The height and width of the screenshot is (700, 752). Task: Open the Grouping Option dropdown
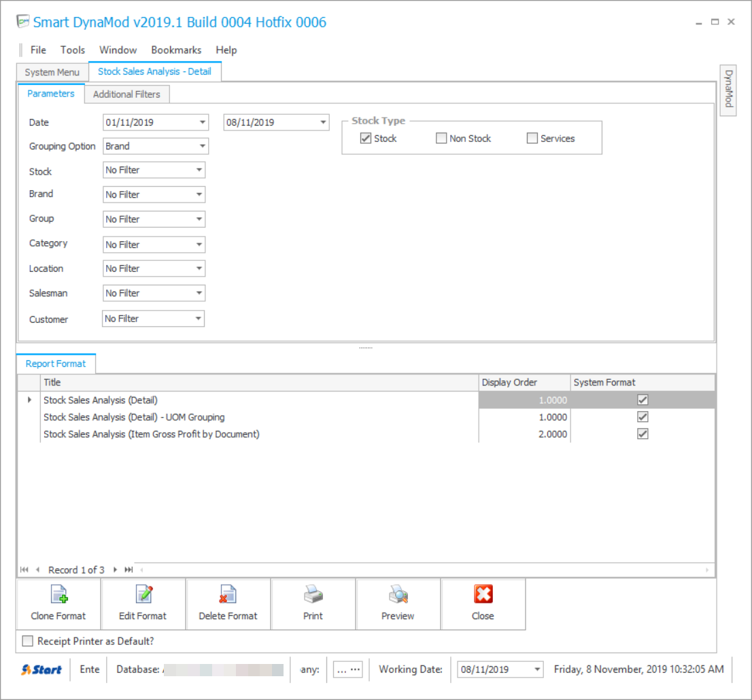click(203, 145)
